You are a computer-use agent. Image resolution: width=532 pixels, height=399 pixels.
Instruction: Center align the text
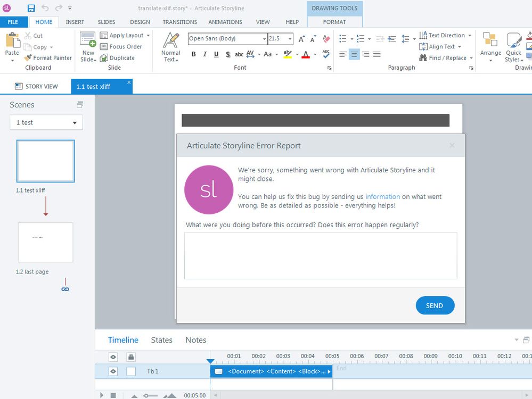pyautogui.click(x=354, y=54)
